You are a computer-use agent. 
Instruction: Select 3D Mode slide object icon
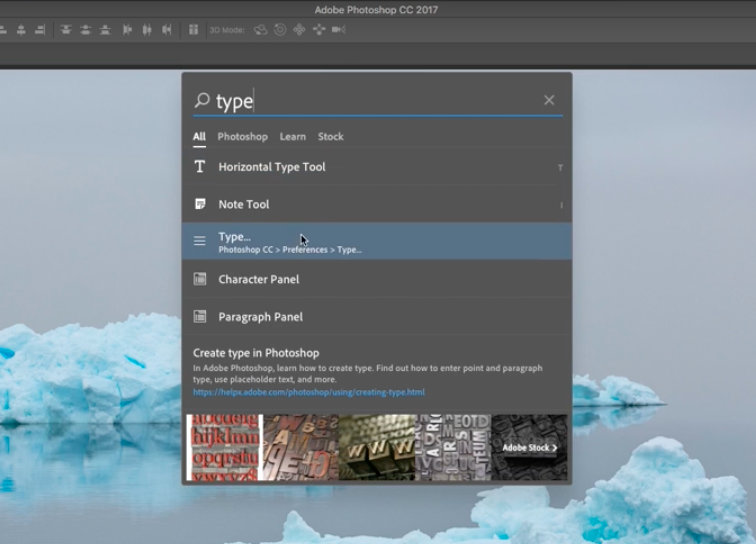point(319,30)
